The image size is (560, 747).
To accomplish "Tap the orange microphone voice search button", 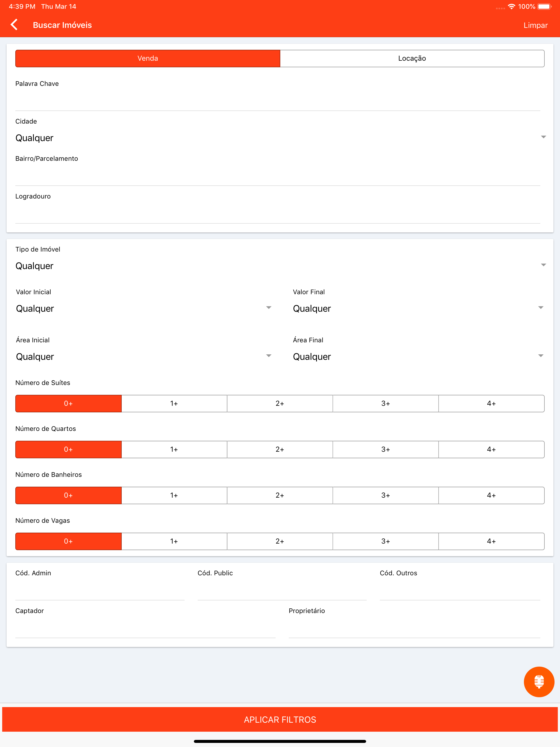I will (539, 681).
